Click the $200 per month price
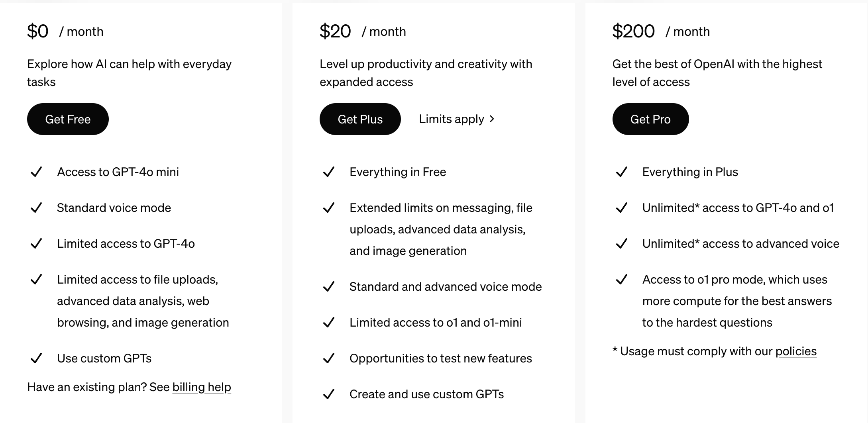 633,31
